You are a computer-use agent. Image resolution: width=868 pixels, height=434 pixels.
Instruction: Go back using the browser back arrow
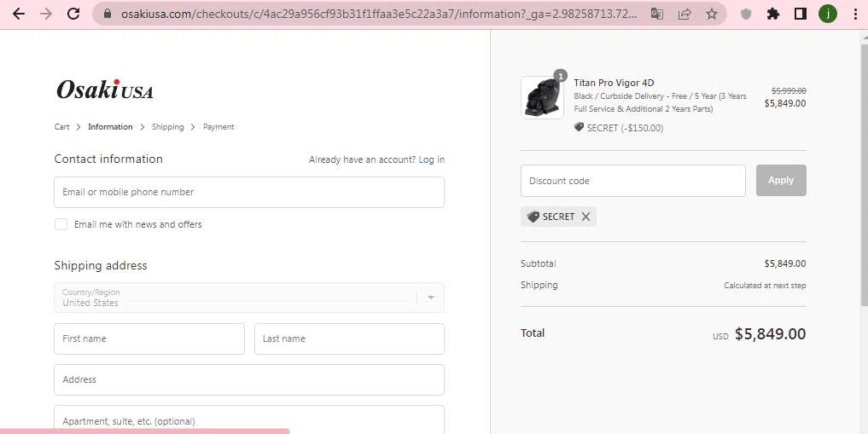click(19, 14)
